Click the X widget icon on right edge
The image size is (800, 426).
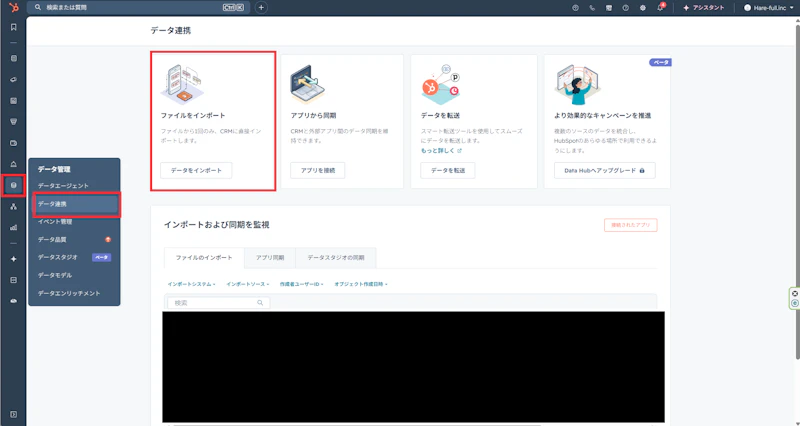795,293
